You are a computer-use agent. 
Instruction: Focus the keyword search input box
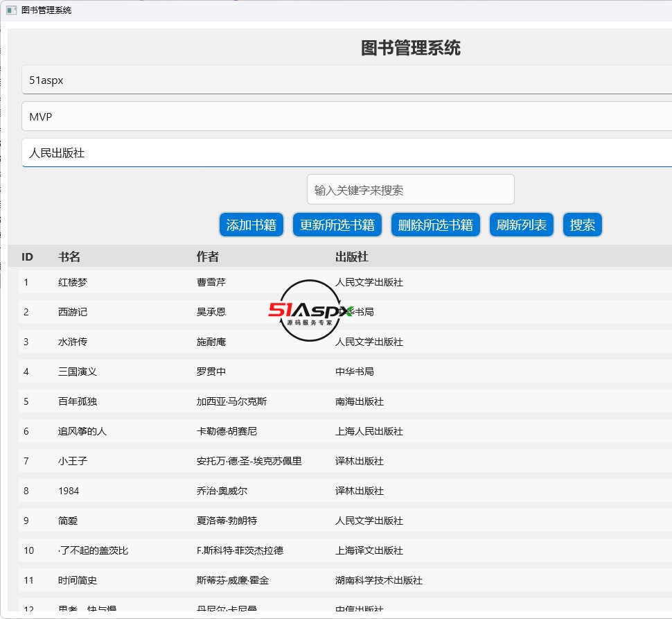pos(410,190)
